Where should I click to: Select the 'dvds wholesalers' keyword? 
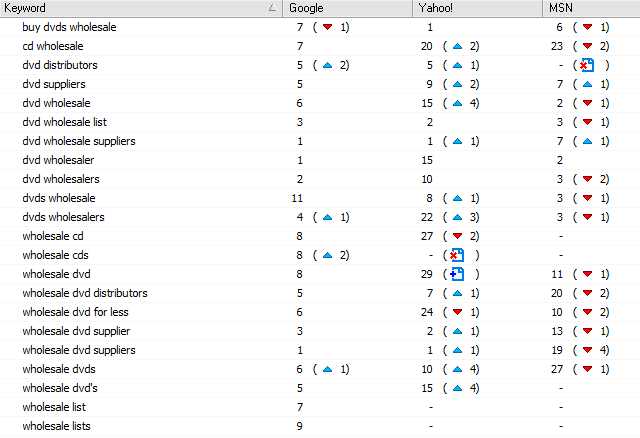point(63,217)
